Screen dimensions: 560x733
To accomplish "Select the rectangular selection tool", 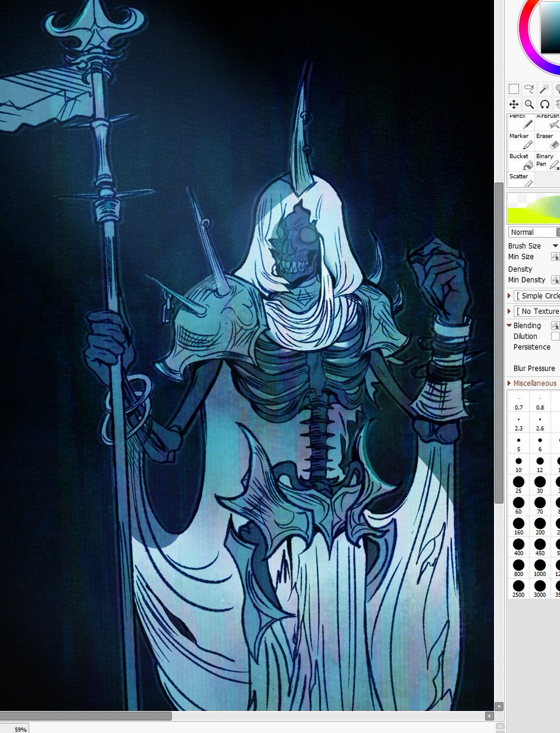I will [514, 89].
